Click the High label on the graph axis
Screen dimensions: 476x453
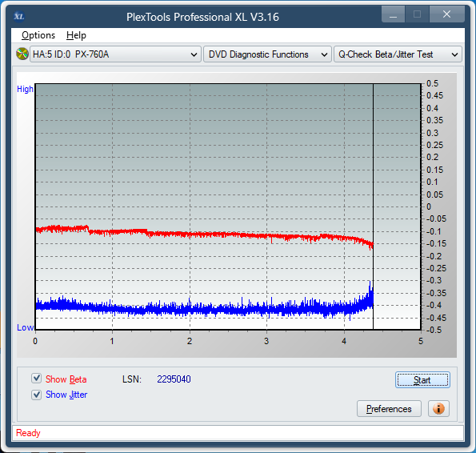point(25,89)
